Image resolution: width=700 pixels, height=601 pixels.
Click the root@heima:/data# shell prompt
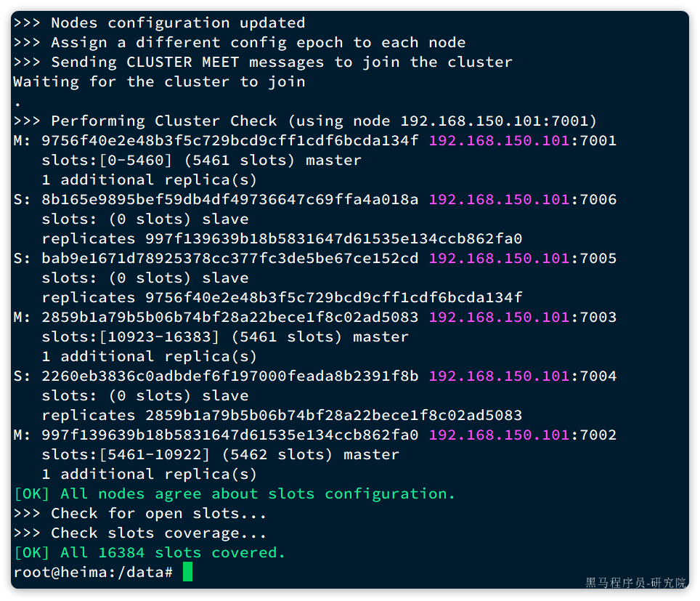pyautogui.click(x=93, y=572)
